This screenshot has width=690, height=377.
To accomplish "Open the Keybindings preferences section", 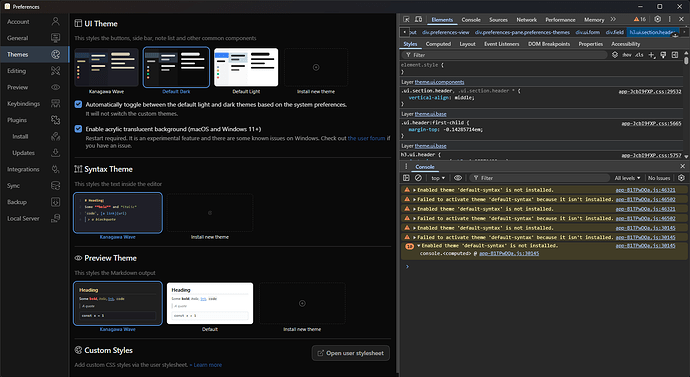I will 34,104.
